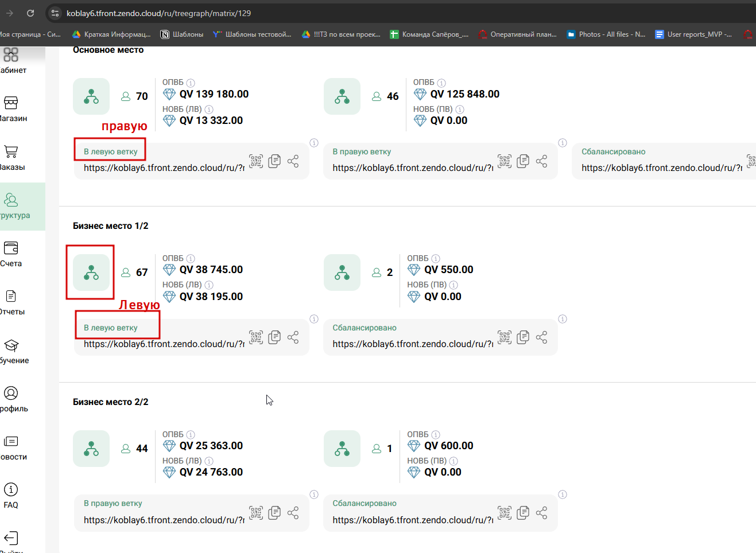Image resolution: width=756 pixels, height=553 pixels.
Task: Click info icon next to ОПВБ QV 38 745.00
Action: tap(191, 259)
